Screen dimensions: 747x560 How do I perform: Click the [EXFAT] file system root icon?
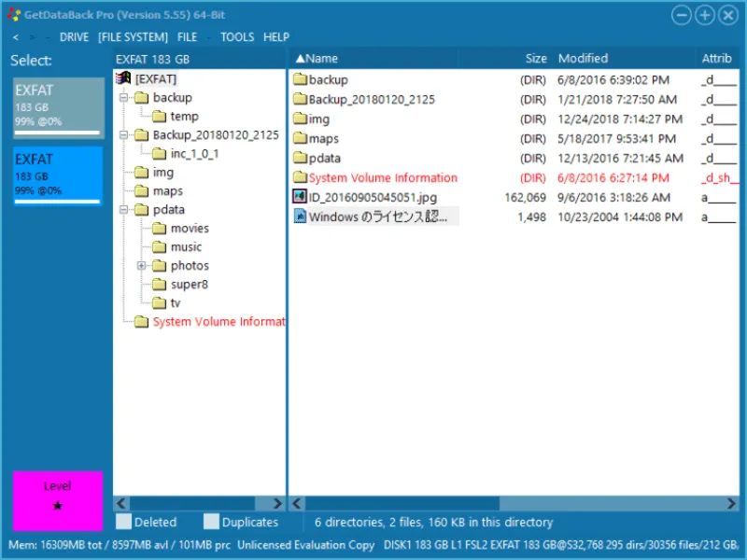125,78
